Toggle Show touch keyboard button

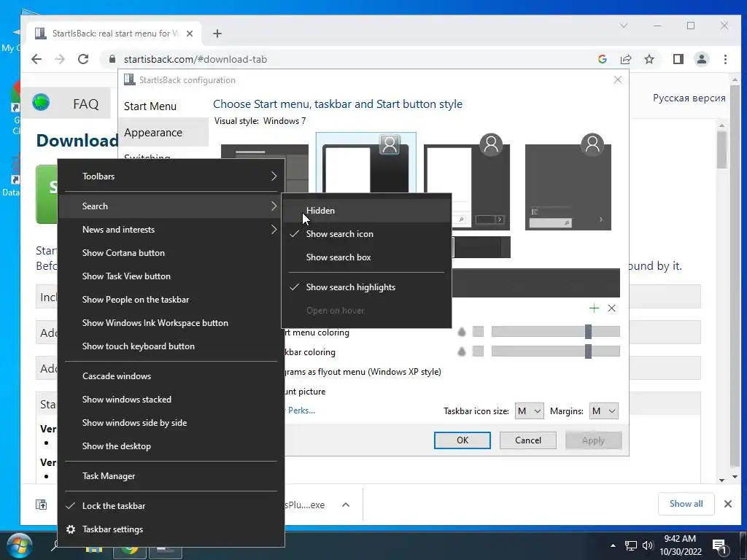click(171, 346)
